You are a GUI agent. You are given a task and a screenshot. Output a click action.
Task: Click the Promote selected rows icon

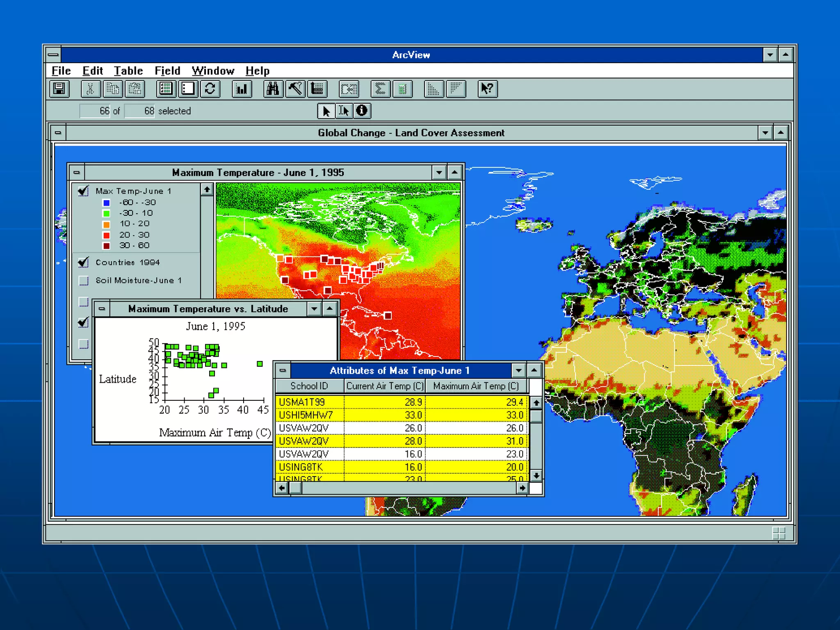pos(317,89)
